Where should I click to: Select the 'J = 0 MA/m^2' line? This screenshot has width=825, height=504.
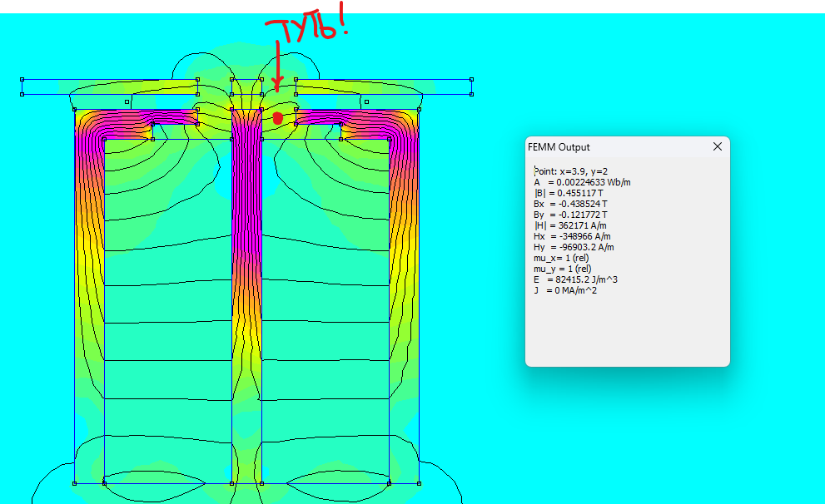(x=565, y=290)
